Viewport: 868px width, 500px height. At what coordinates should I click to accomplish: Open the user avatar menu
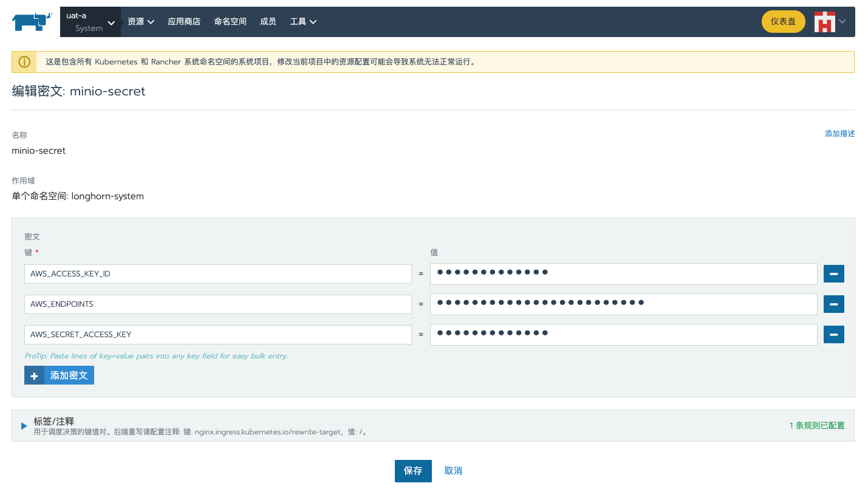(830, 22)
